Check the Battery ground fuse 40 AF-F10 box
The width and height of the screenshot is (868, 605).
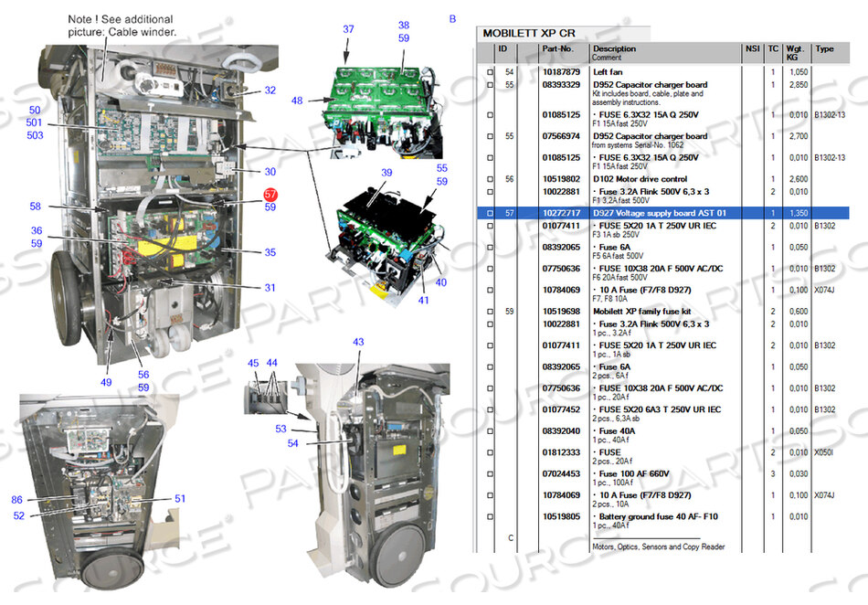pyautogui.click(x=490, y=517)
